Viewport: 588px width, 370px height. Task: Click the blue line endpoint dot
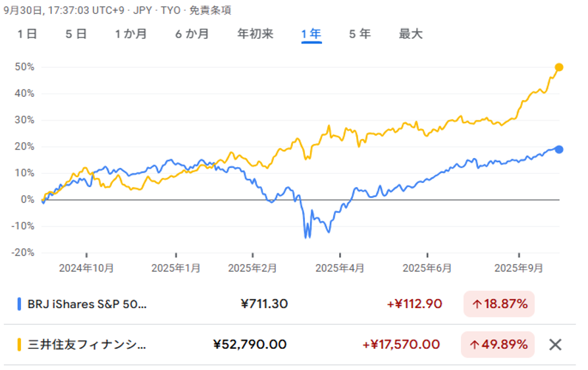(559, 149)
